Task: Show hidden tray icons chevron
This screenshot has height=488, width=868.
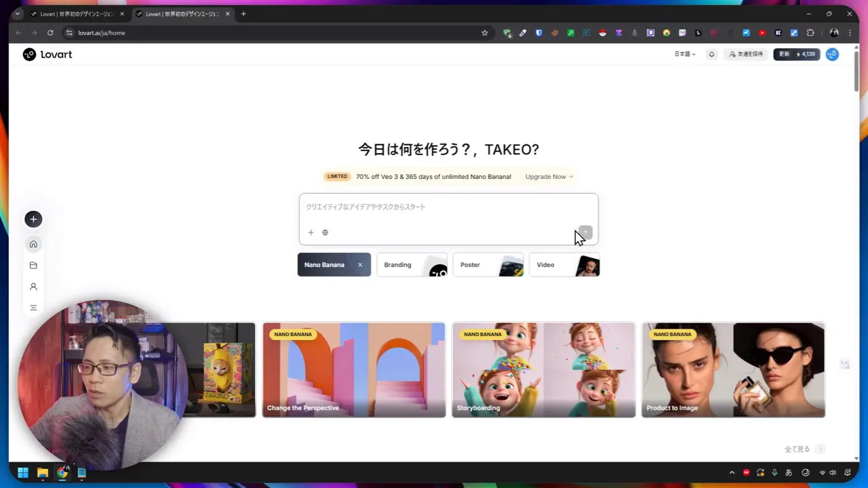Action: pyautogui.click(x=732, y=473)
